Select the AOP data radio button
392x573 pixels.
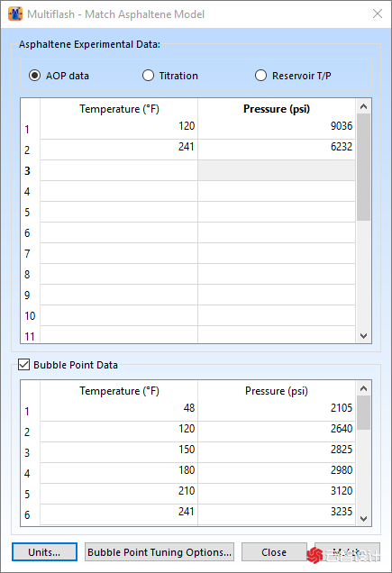(35, 76)
